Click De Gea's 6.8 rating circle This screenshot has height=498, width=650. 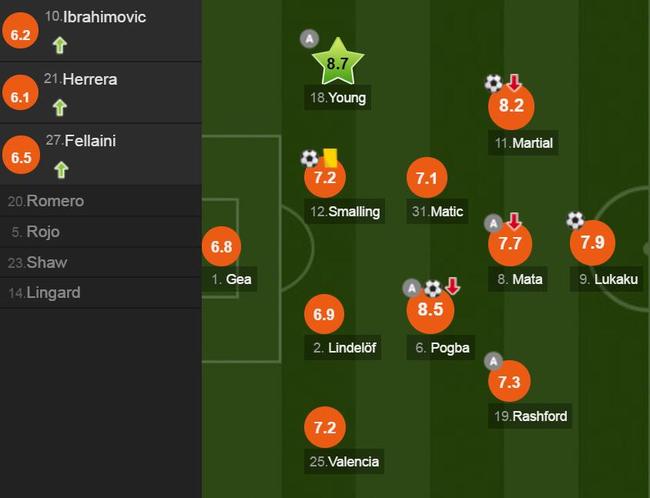point(221,246)
